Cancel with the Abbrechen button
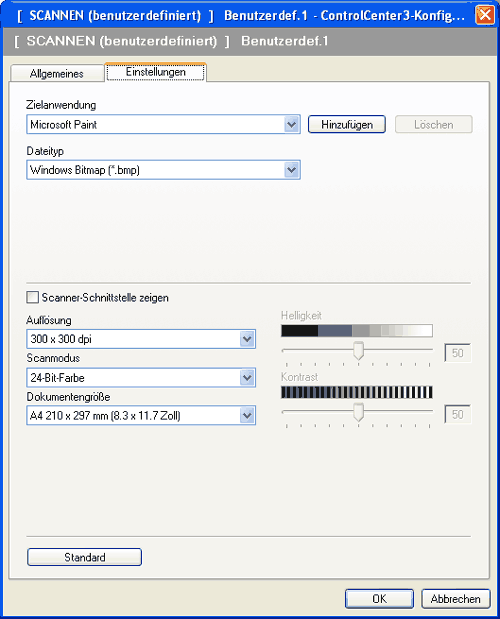500x619 pixels. coord(455,599)
